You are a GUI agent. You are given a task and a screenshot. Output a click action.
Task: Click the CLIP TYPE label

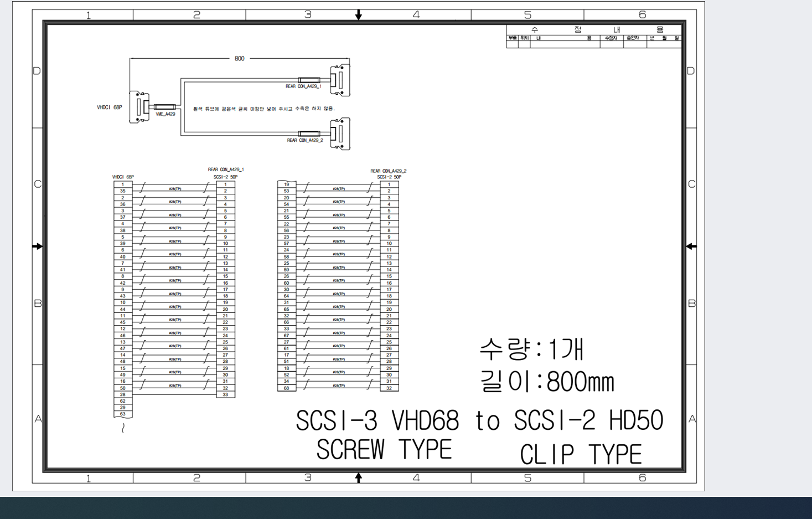pyautogui.click(x=581, y=455)
